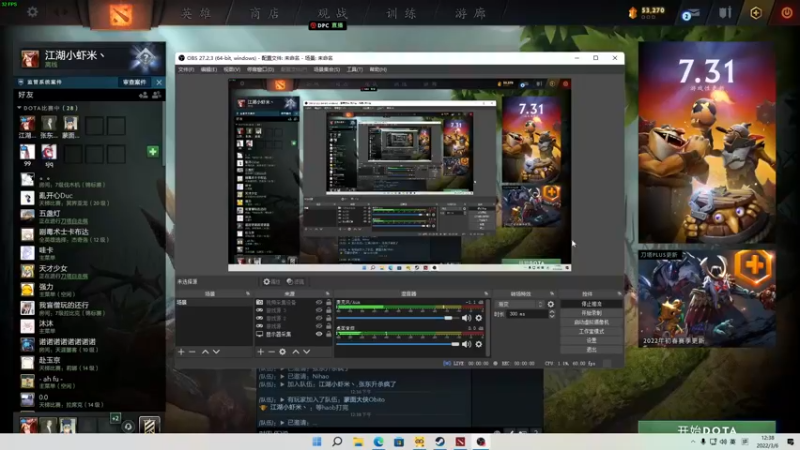Move scene up arrow in OBS

205,352
